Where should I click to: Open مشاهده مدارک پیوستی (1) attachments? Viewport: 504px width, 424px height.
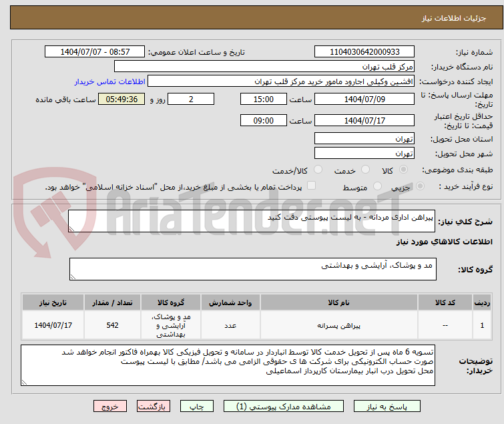coord(284,407)
